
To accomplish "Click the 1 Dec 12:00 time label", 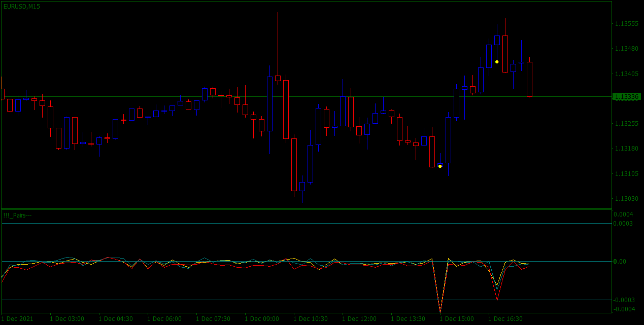I will (359, 319).
